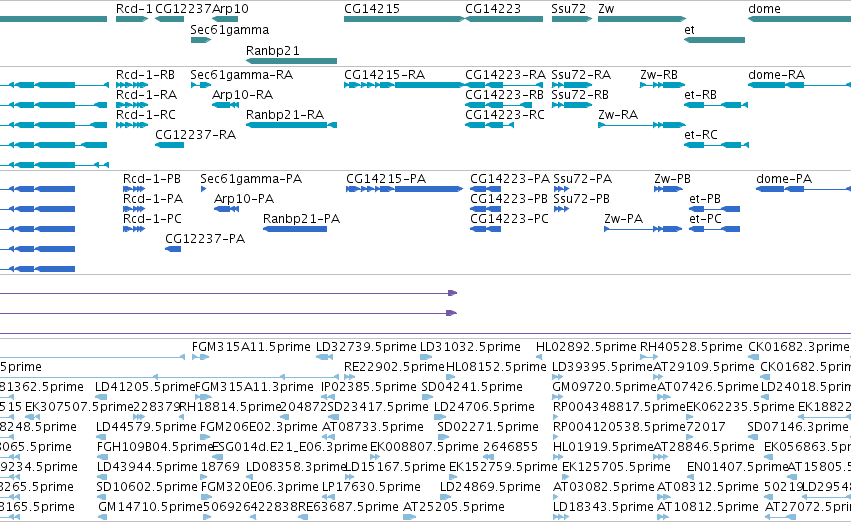This screenshot has height=522, width=851.
Task: Open the Sec61gamma gene feature
Action: pyautogui.click(x=201, y=40)
